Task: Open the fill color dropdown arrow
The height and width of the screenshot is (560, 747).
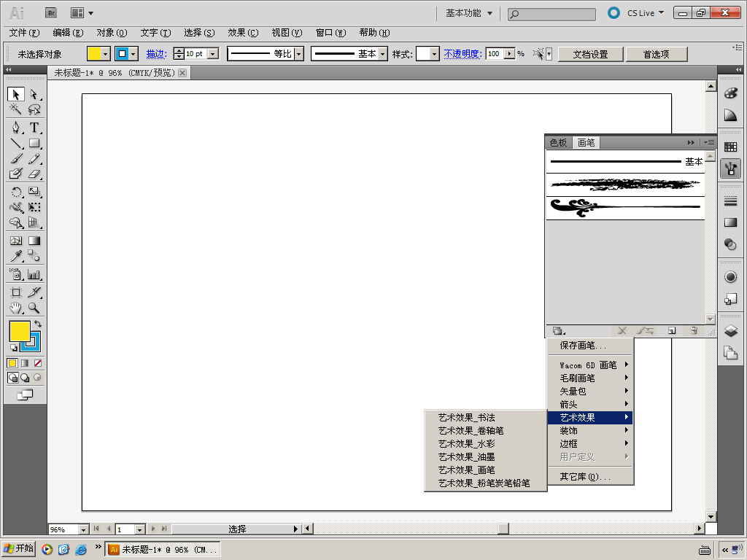Action: coord(106,54)
